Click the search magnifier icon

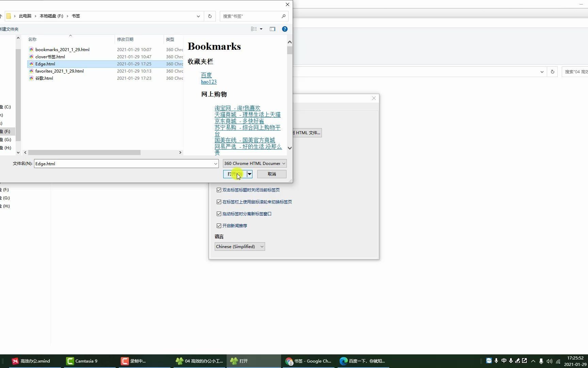pyautogui.click(x=283, y=16)
